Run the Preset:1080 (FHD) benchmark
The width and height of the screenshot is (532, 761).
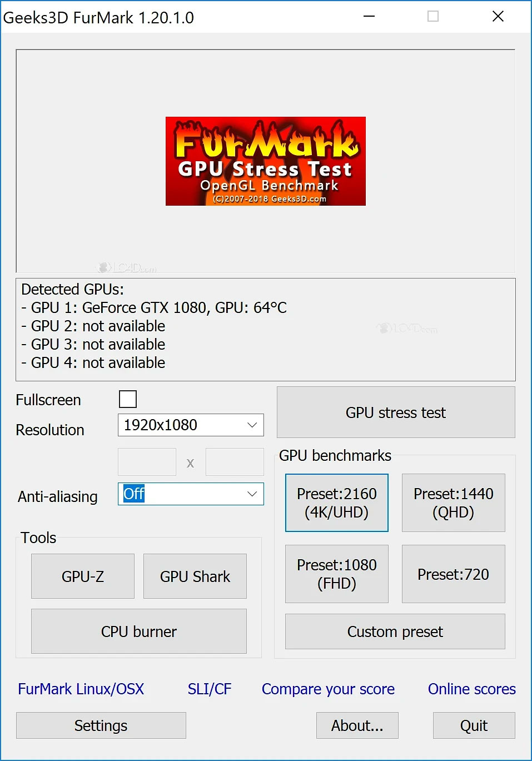point(337,574)
